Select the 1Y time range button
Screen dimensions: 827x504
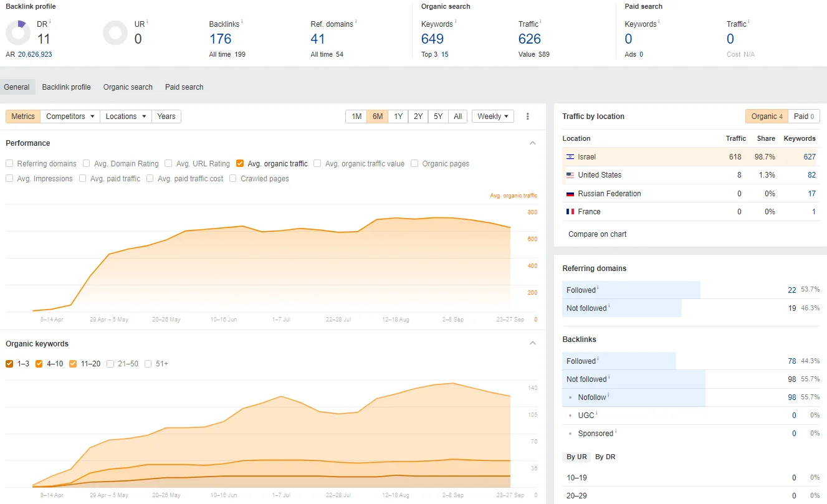coord(398,116)
